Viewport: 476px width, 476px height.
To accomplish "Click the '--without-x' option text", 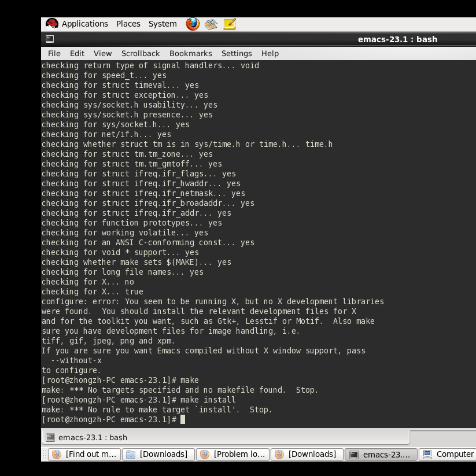I will coord(76,361).
